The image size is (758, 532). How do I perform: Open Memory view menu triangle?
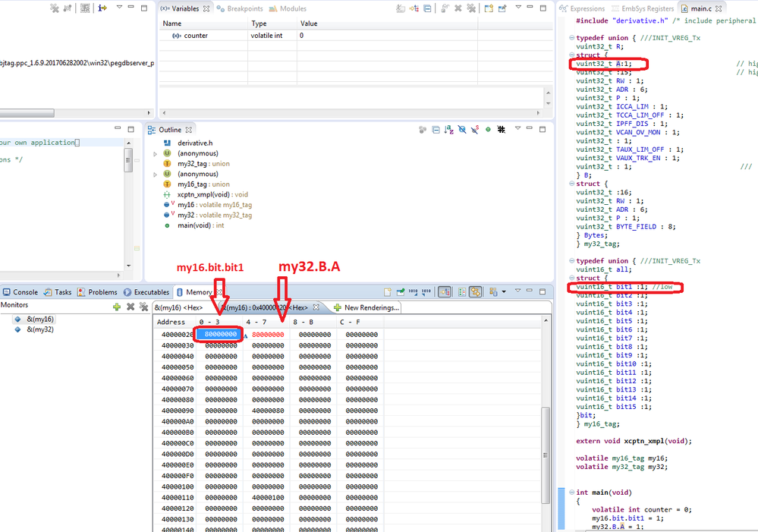[x=517, y=291]
